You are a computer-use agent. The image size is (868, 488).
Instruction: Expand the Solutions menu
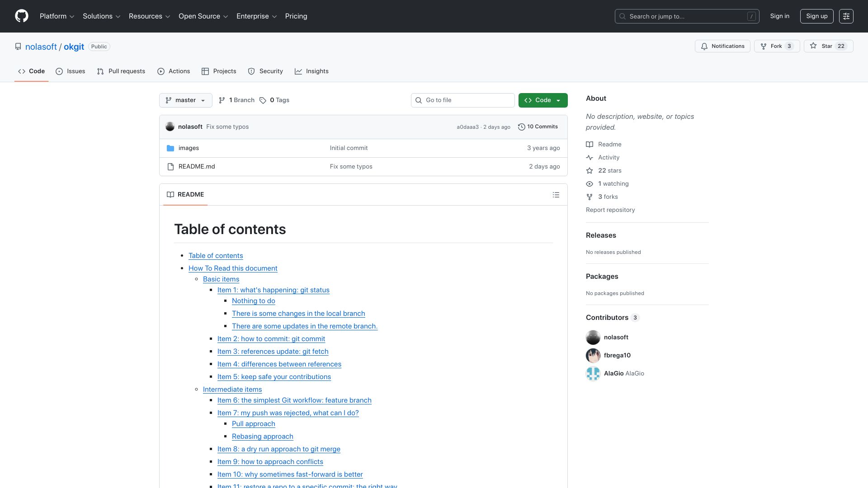click(102, 16)
